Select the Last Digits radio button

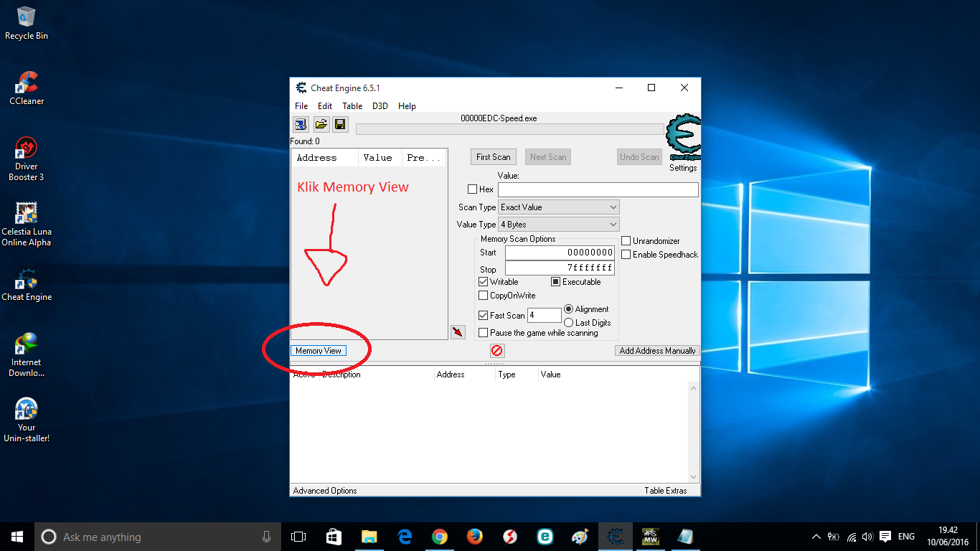tap(569, 323)
